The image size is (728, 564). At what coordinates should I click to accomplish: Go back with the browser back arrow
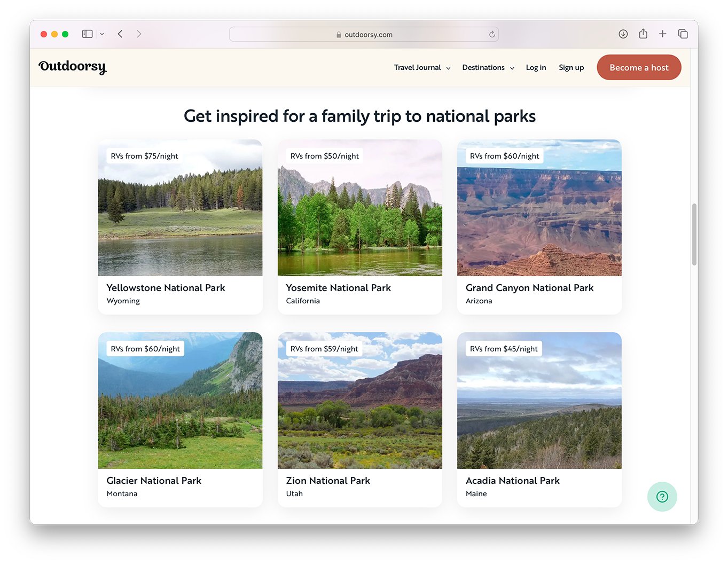(120, 34)
